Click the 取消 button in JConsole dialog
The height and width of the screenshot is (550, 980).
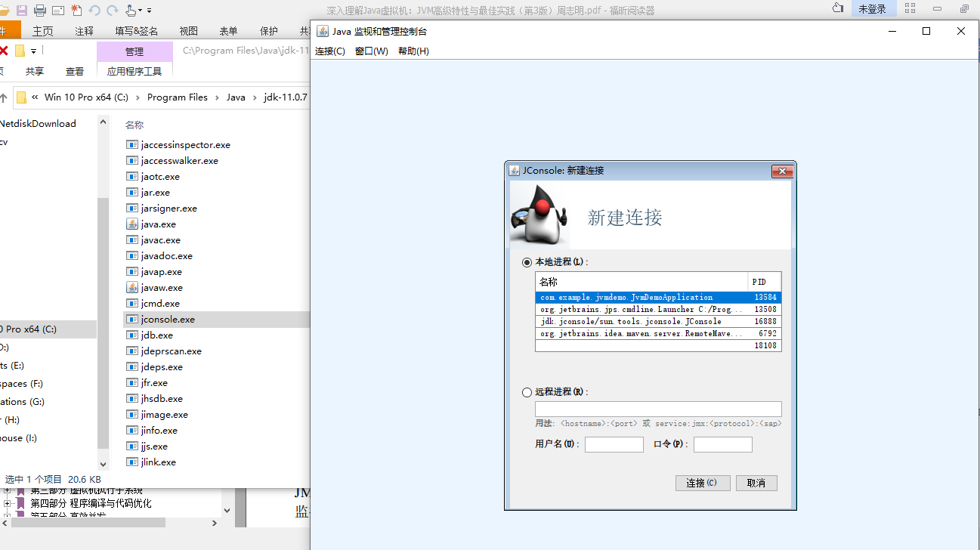pos(756,483)
